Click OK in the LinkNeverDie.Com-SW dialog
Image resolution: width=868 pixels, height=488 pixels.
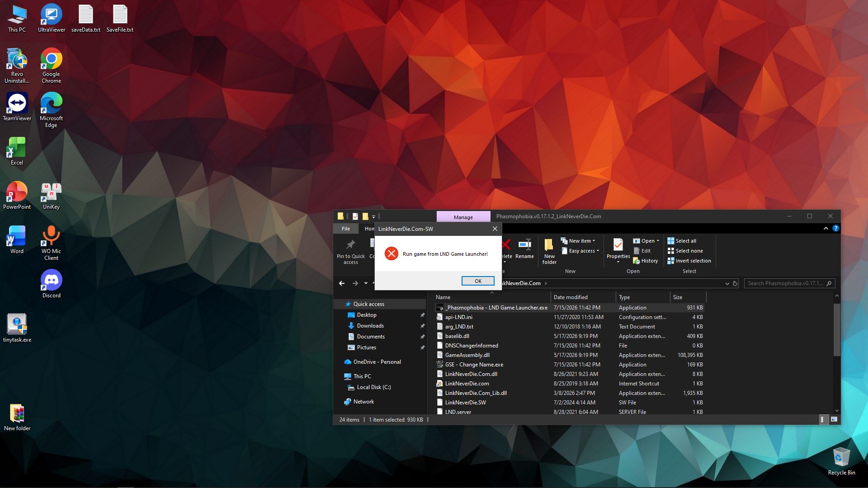coord(478,281)
